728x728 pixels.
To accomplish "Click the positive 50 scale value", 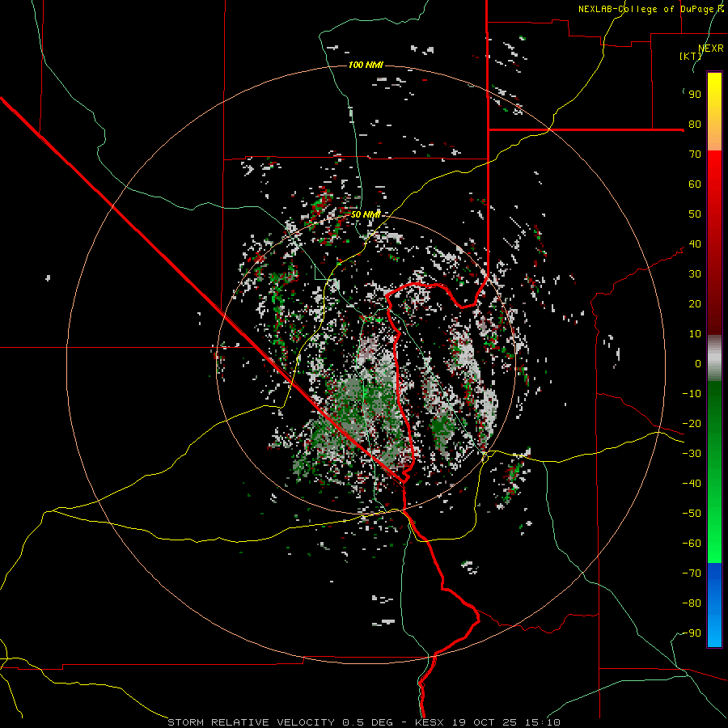I will (x=695, y=214).
